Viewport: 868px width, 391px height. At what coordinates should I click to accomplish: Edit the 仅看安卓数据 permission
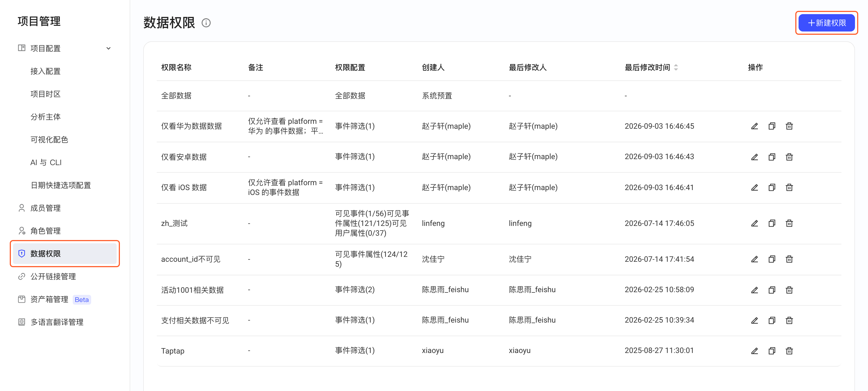(x=754, y=157)
